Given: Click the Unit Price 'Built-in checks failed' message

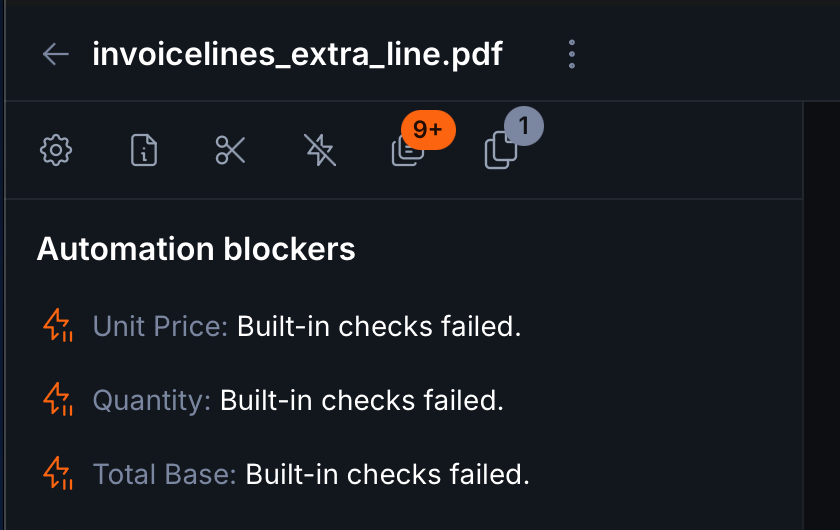Looking at the screenshot, I should tap(379, 326).
